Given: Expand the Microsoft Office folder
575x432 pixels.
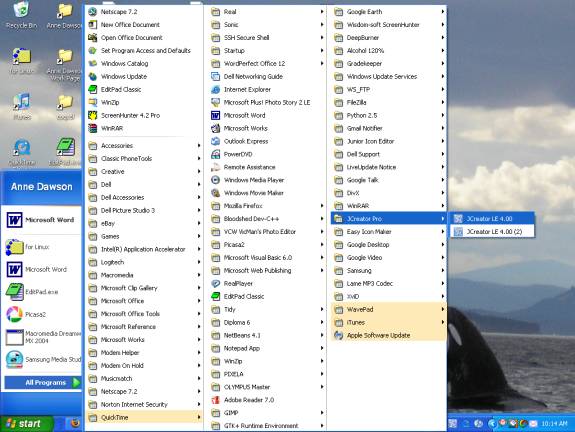Looking at the screenshot, I should coord(144,301).
